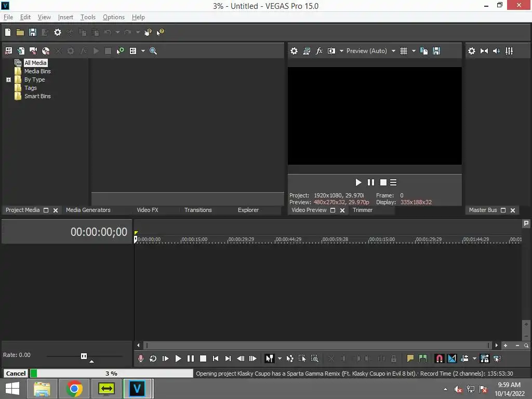This screenshot has height=399, width=532.
Task: Switch to the Video FX tab
Action: coord(148,210)
